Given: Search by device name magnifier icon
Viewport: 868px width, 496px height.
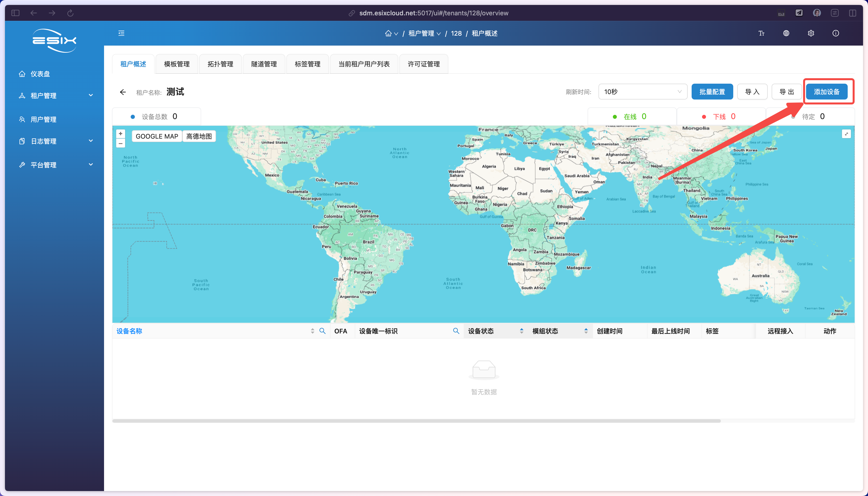Looking at the screenshot, I should click(x=322, y=331).
